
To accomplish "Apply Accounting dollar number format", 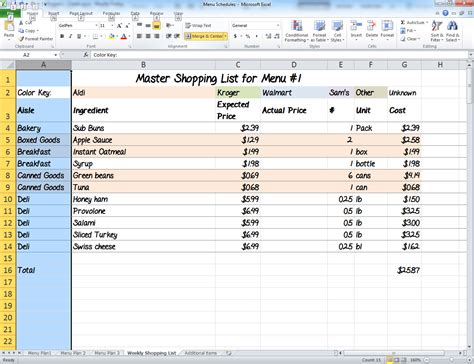I will [235, 36].
